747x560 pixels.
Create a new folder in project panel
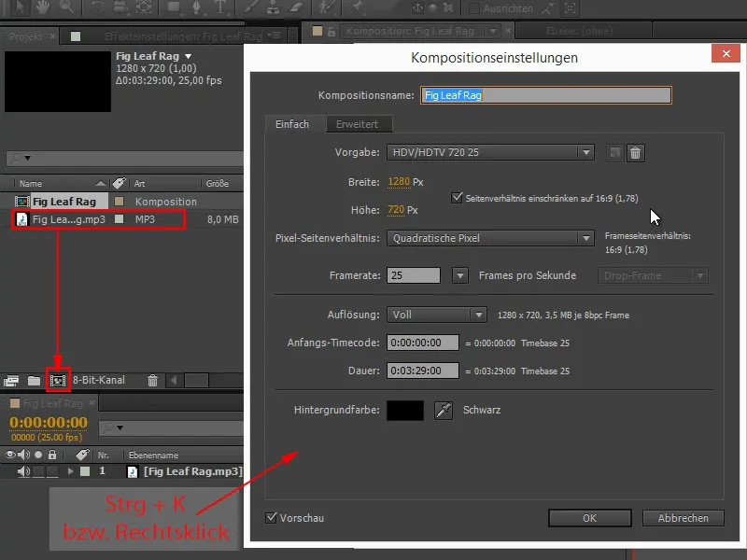coord(34,381)
